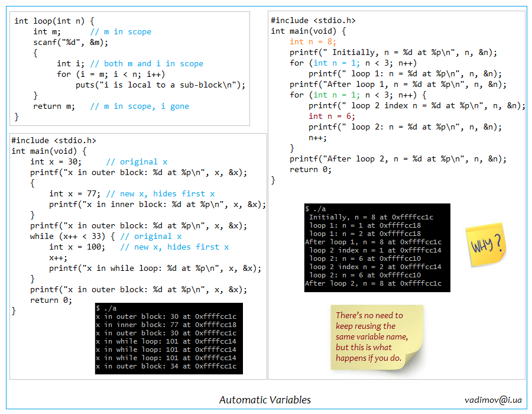532x414 pixels.
Task: Click the 'while (x++ < 33) {' line
Action: (72, 236)
